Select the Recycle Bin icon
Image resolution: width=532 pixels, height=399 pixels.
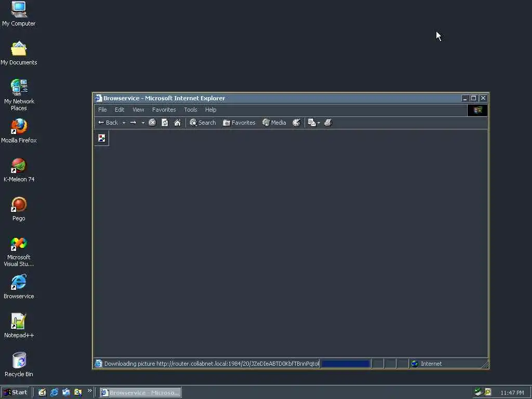point(19,365)
